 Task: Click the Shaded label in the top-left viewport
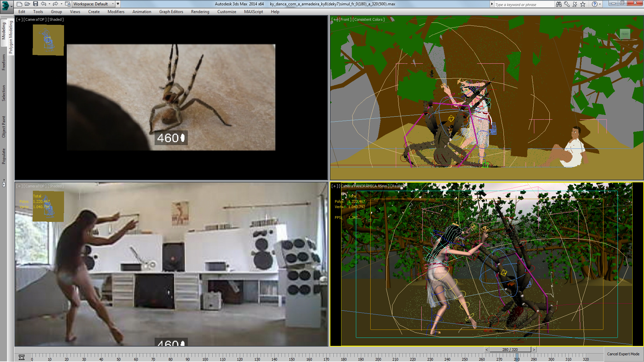[x=56, y=19]
